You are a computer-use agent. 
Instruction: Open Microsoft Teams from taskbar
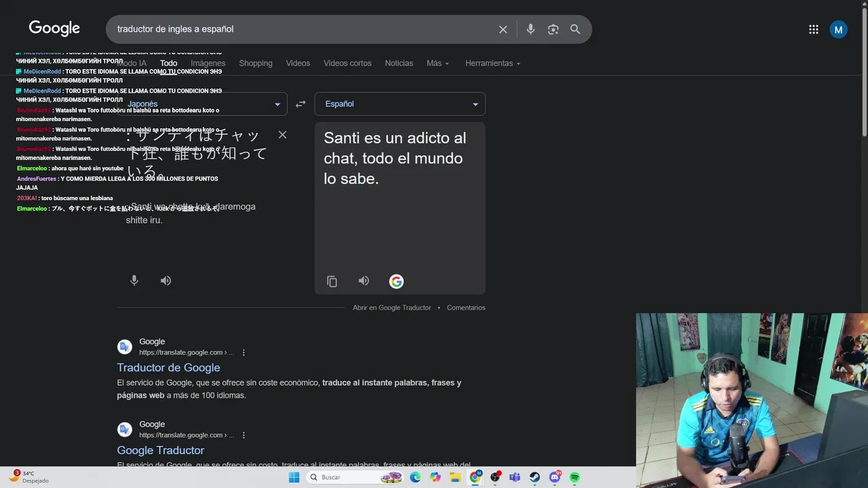point(515,477)
